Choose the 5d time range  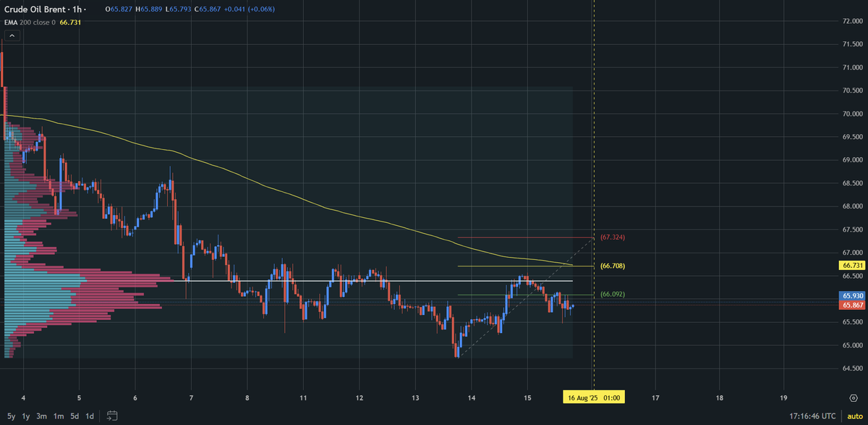[75, 416]
